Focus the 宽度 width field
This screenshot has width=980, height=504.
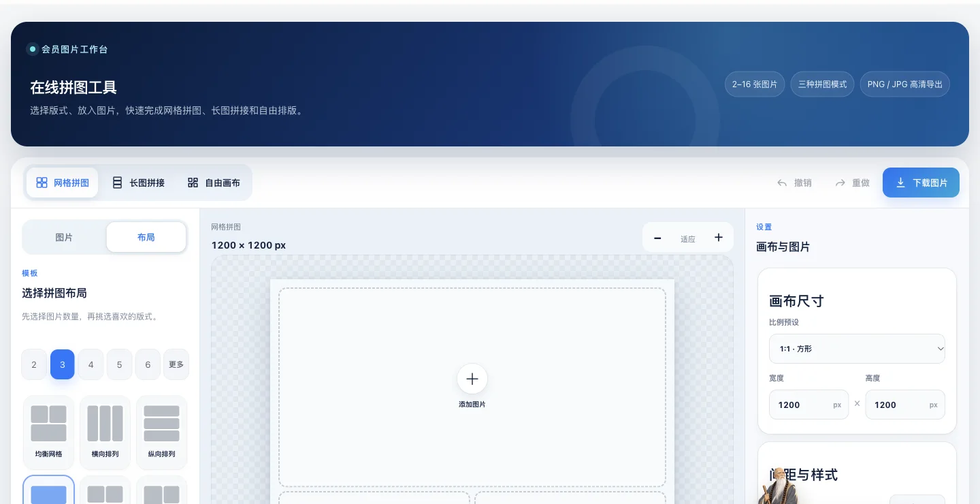click(x=808, y=405)
